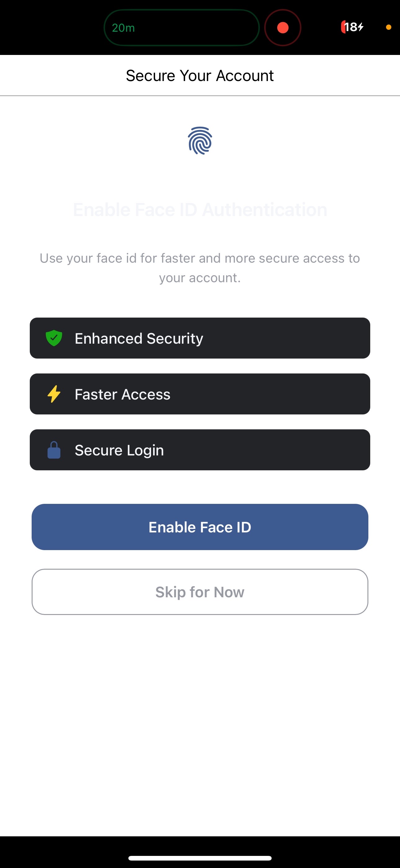Tap the blue padlock icon

[54, 450]
